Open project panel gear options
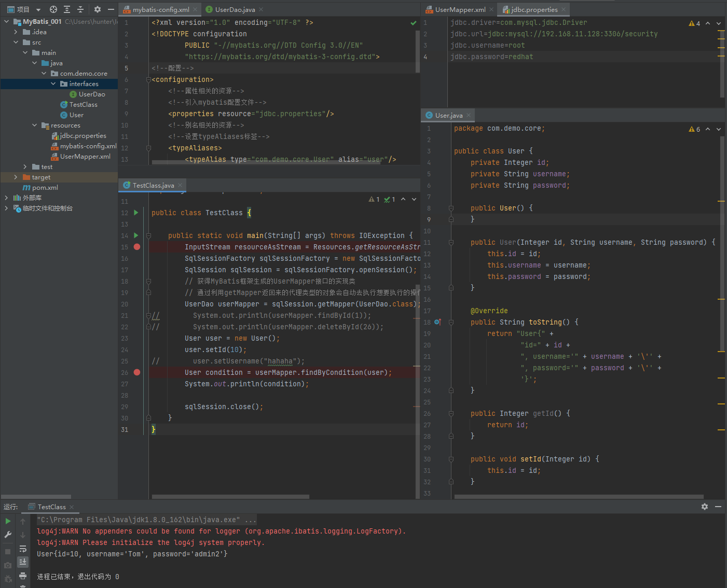Image resolution: width=727 pixels, height=588 pixels. point(98,9)
